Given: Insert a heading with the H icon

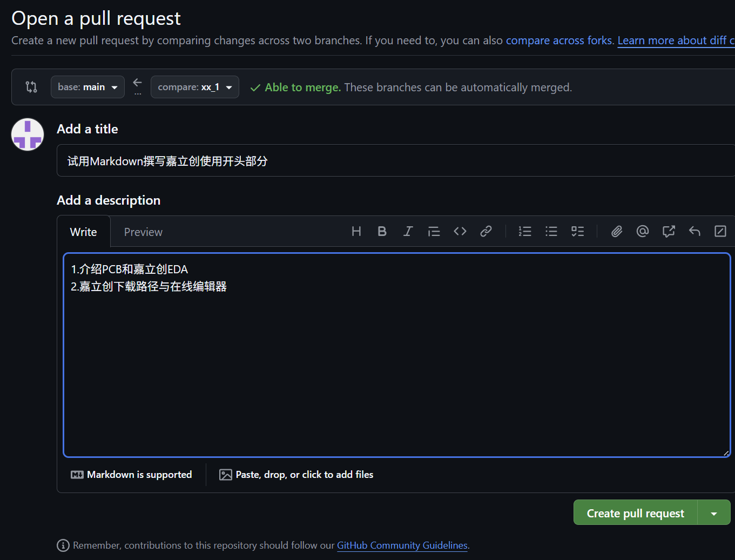Looking at the screenshot, I should pos(356,232).
